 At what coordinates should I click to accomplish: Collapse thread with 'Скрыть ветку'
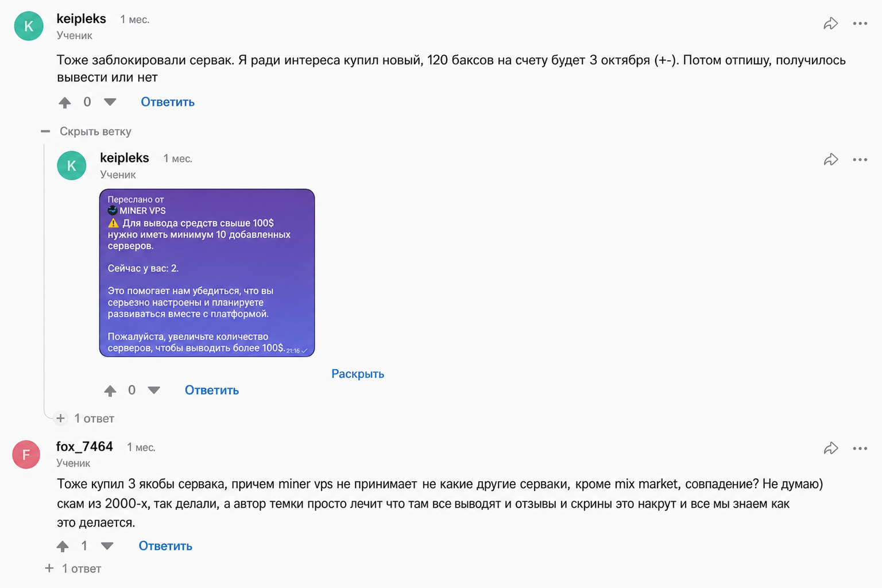tap(86, 131)
